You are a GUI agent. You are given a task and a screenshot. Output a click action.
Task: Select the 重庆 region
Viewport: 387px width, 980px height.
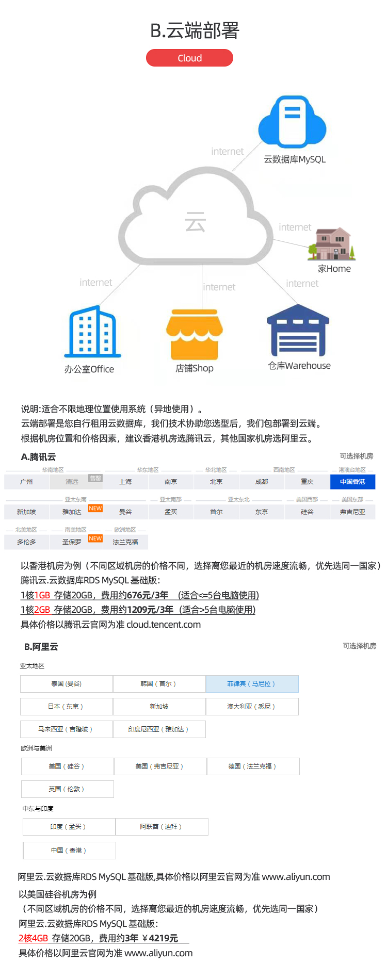pyautogui.click(x=307, y=482)
